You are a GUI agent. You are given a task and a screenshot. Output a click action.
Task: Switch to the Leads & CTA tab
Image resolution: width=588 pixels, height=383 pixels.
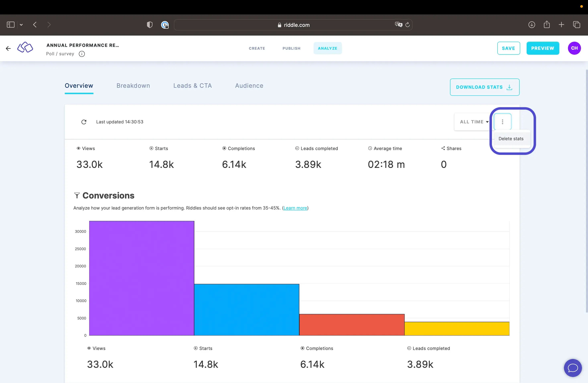point(193,86)
